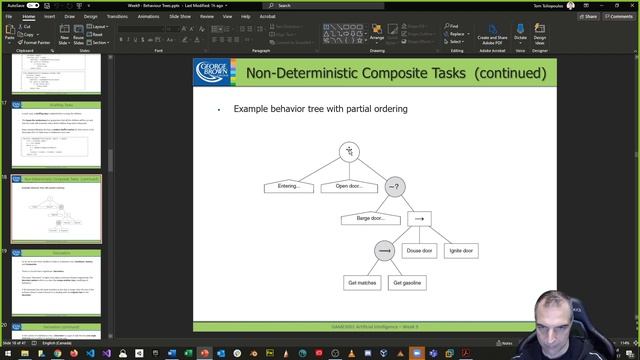This screenshot has height=360, width=640.
Task: Click the Share button
Action: (588, 17)
